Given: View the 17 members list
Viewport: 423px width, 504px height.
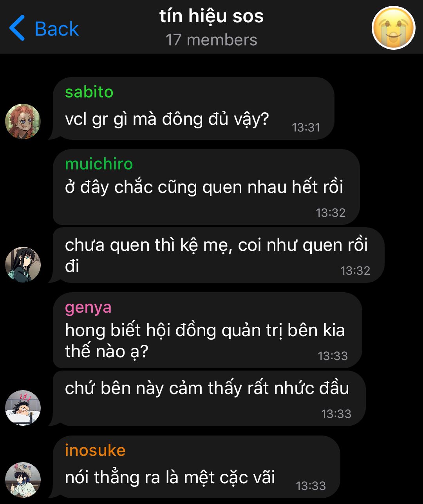Looking at the screenshot, I should click(211, 40).
